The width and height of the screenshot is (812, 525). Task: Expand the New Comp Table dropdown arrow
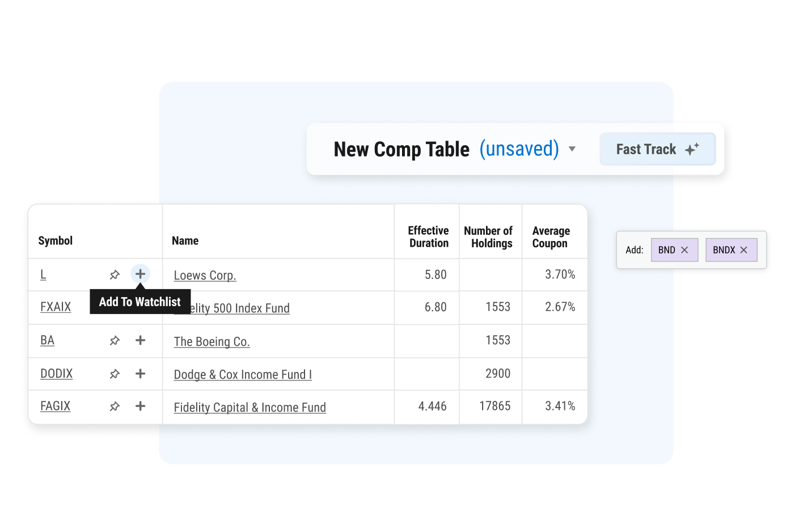point(572,149)
